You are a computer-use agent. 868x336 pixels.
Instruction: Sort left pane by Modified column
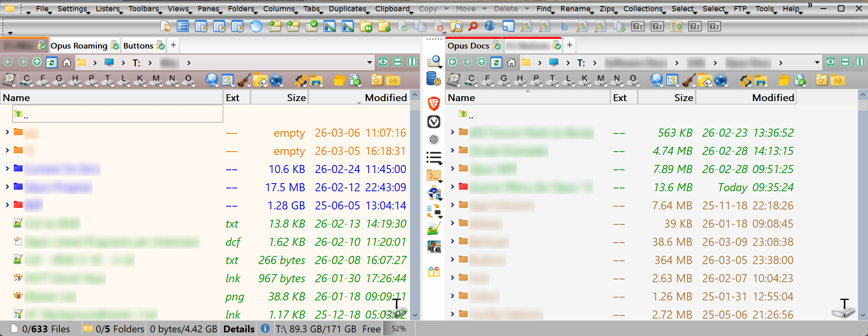385,98
